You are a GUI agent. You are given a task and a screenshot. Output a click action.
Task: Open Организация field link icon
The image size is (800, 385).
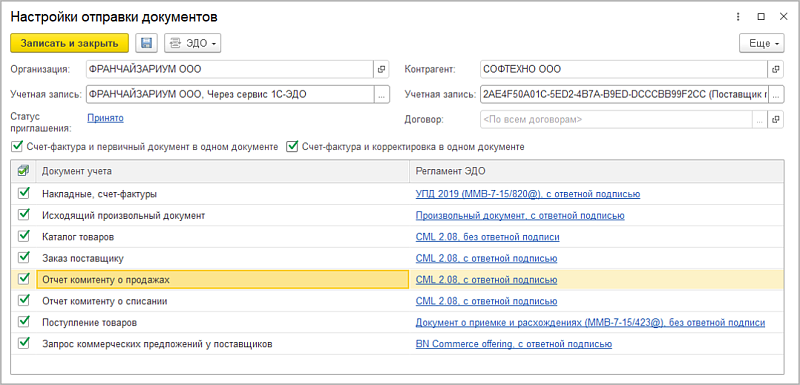click(x=382, y=69)
